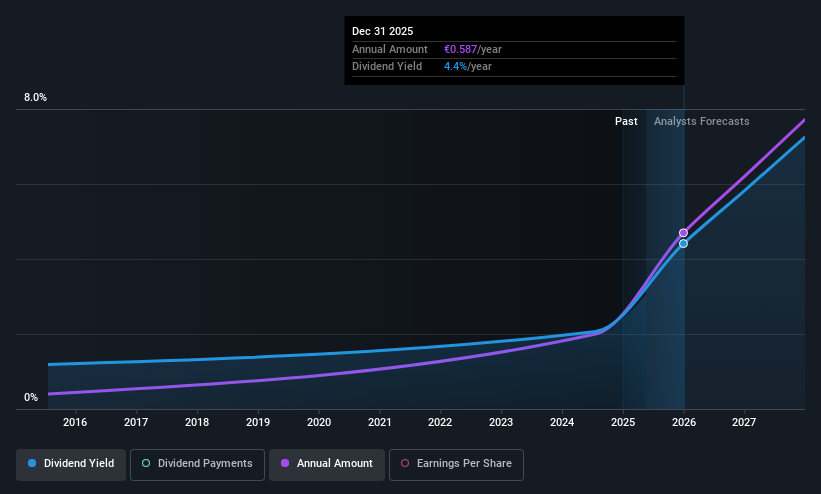The width and height of the screenshot is (821, 494).
Task: Click the 2027 x-axis label
Action: click(x=744, y=422)
